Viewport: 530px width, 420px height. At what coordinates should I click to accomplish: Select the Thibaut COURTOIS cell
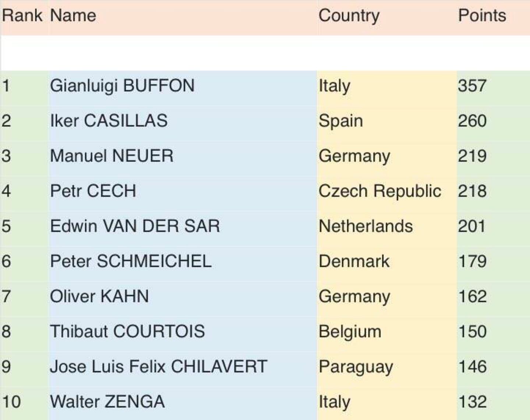(x=127, y=331)
